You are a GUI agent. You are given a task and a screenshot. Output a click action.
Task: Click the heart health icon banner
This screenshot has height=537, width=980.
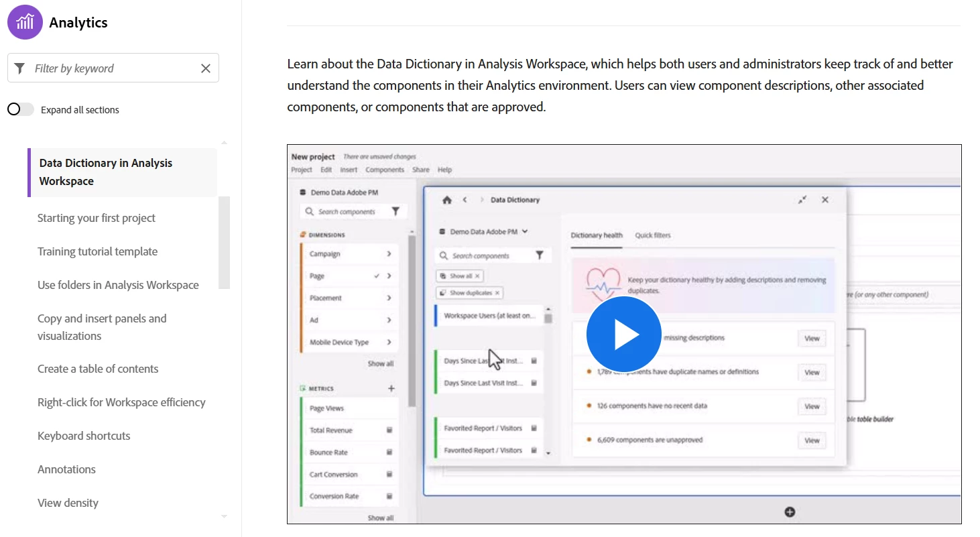tap(604, 286)
